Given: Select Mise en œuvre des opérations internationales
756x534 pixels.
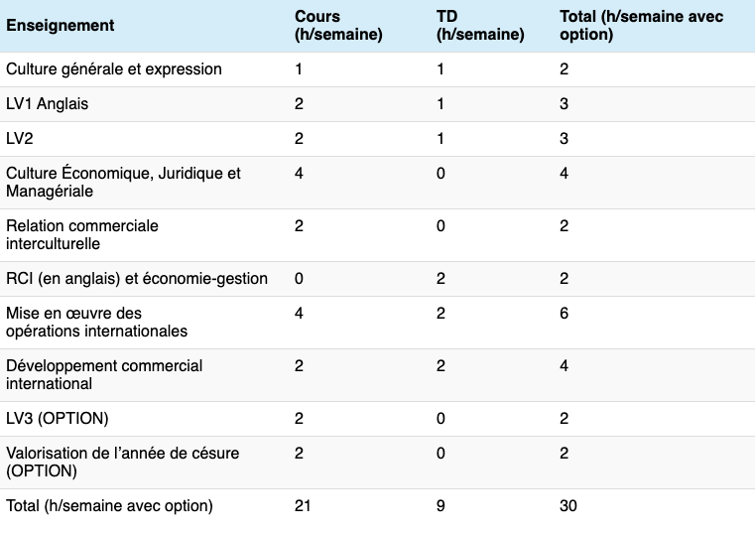Looking at the screenshot, I should coord(96,322).
